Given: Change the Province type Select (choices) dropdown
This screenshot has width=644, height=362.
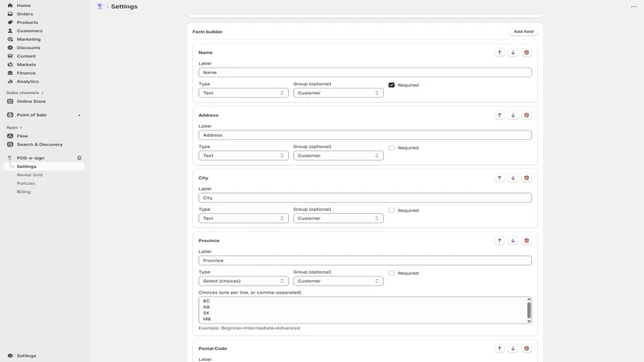Looking at the screenshot, I should click(x=243, y=281).
